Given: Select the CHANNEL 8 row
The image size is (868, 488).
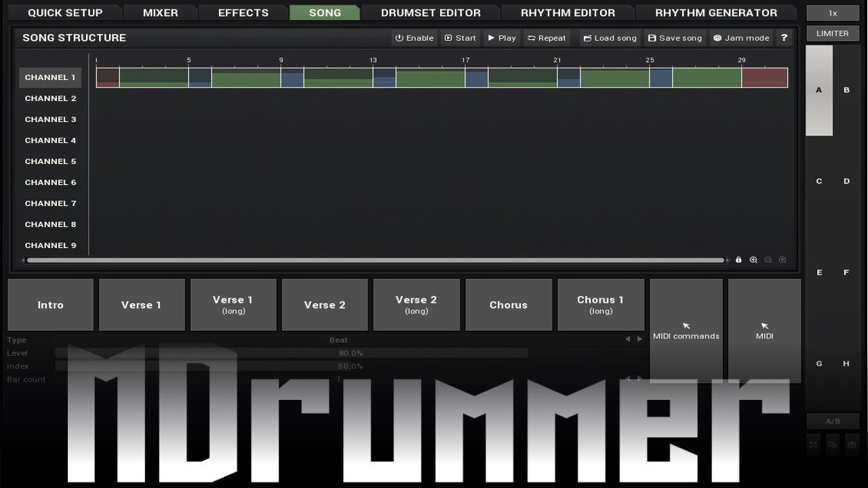Looking at the screenshot, I should (x=50, y=224).
